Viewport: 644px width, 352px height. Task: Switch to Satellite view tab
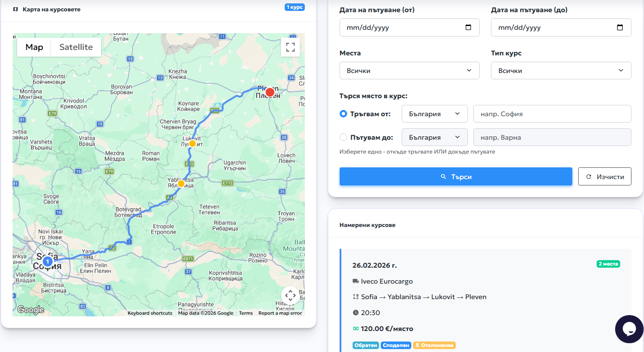(x=76, y=47)
